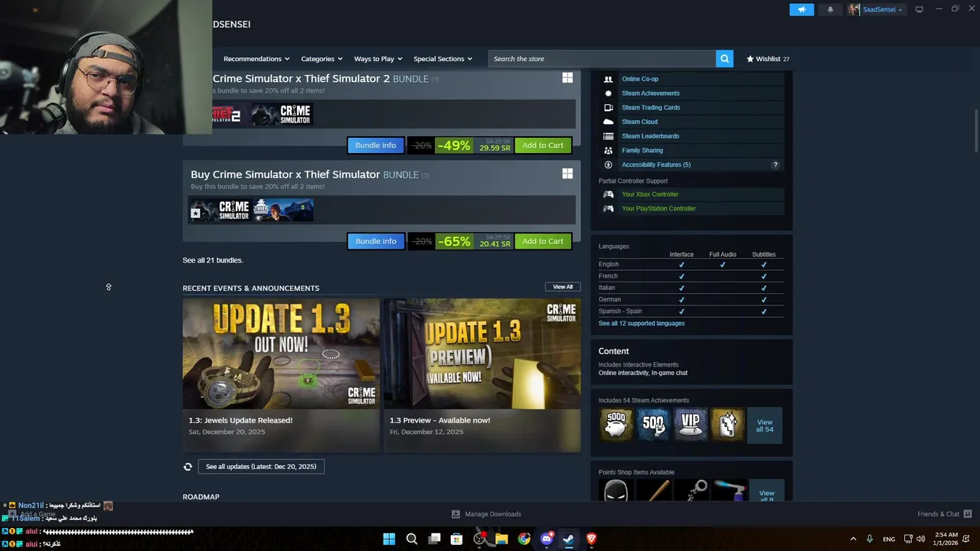
Task: Click Windows icon on Thief Simulator 2 bundle
Action: click(567, 78)
